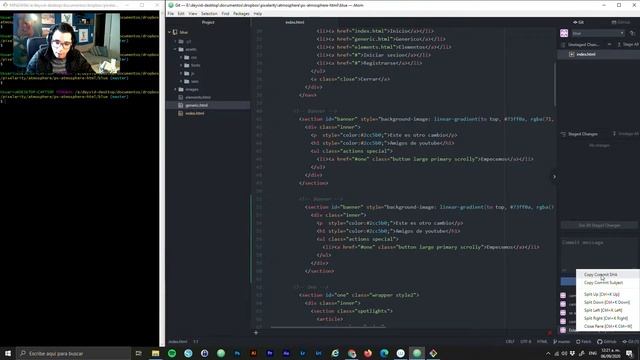Open File Explorer from taskbar
This screenshot has width=640, height=360.
[x=156, y=353]
